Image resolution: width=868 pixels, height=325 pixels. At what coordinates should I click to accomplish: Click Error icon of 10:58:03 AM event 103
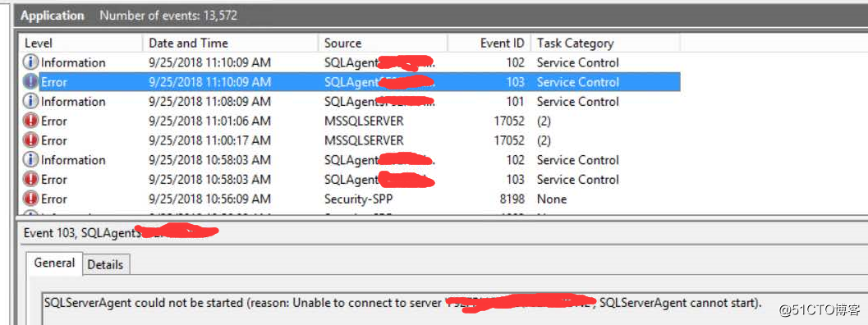point(31,180)
